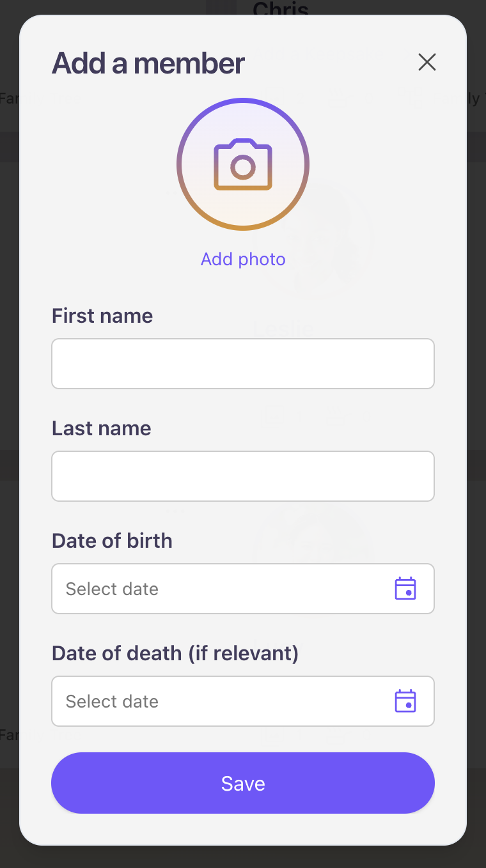Screen dimensions: 486x868
Task: Click the "Date of birth" label
Action: click(112, 541)
